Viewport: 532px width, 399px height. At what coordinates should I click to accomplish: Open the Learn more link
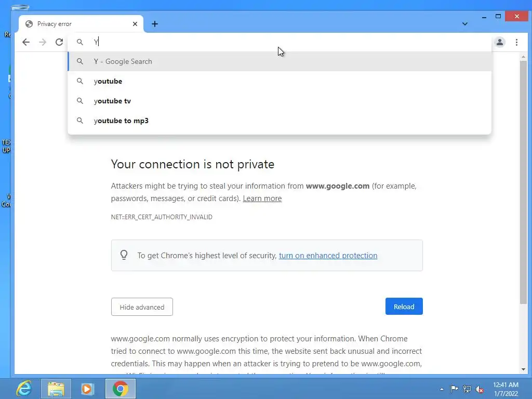click(262, 198)
